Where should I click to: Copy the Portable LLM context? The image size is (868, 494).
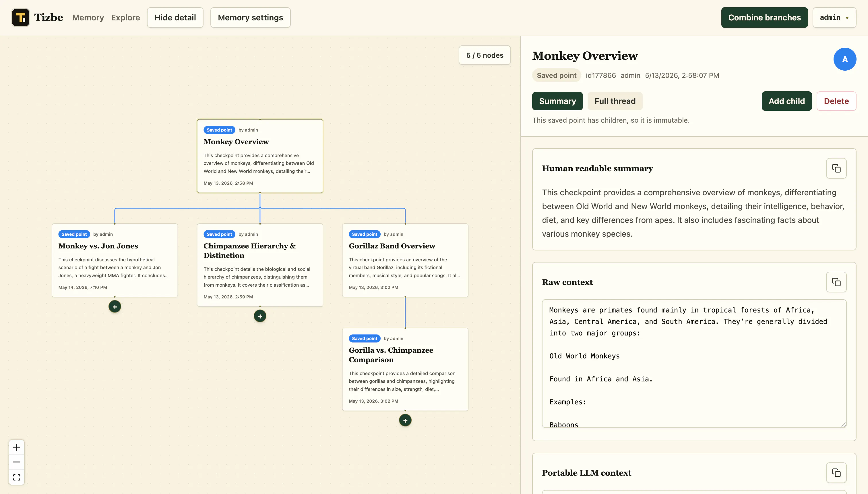click(x=836, y=473)
